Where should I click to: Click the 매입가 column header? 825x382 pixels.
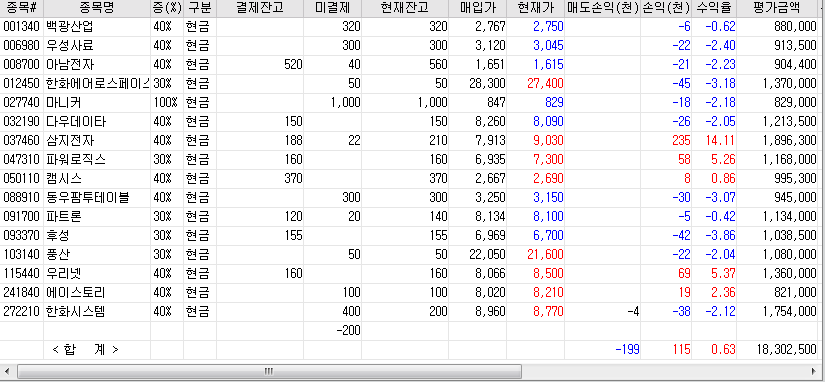point(477,8)
